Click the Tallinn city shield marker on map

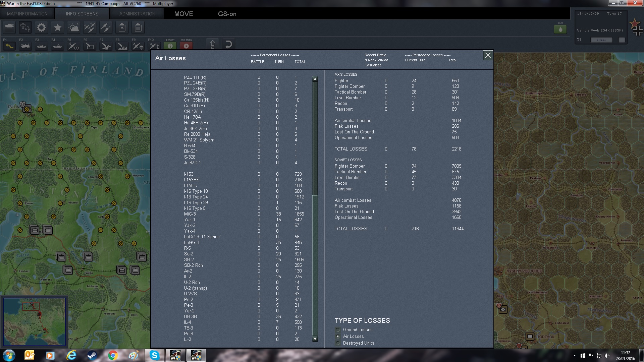[x=22, y=105]
